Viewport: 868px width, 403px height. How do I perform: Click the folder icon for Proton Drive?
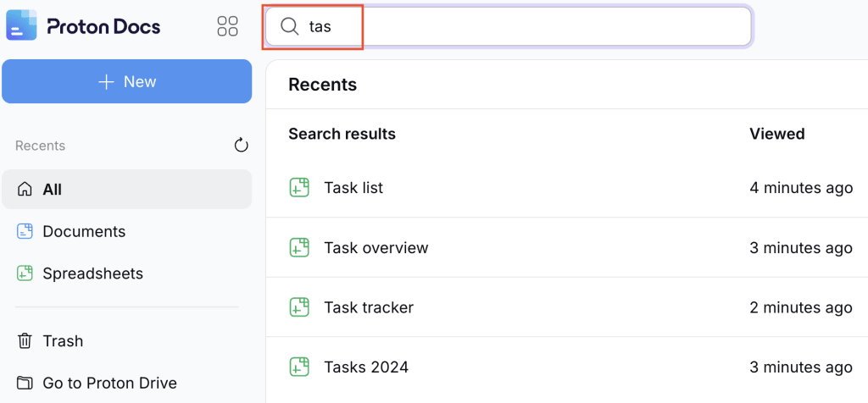click(x=25, y=383)
